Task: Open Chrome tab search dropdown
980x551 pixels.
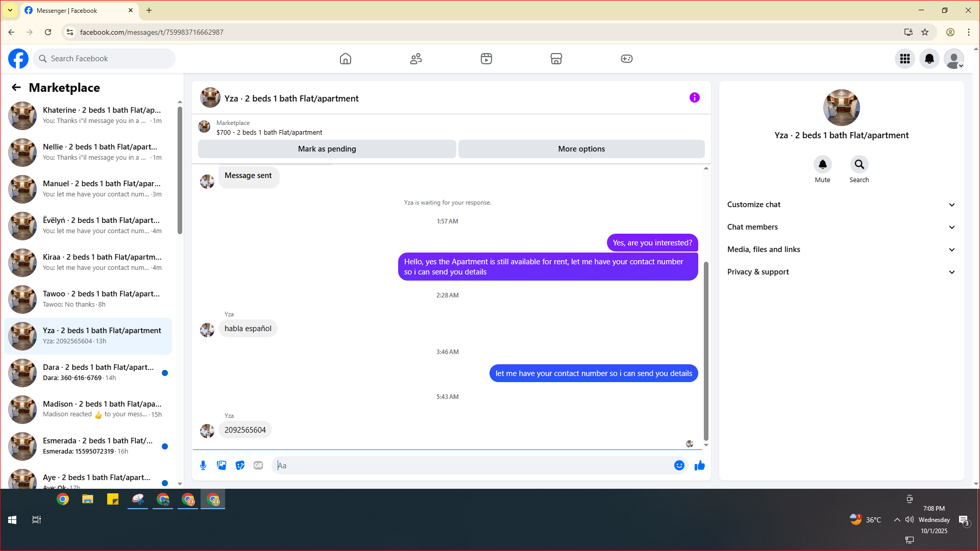Action: (10, 10)
